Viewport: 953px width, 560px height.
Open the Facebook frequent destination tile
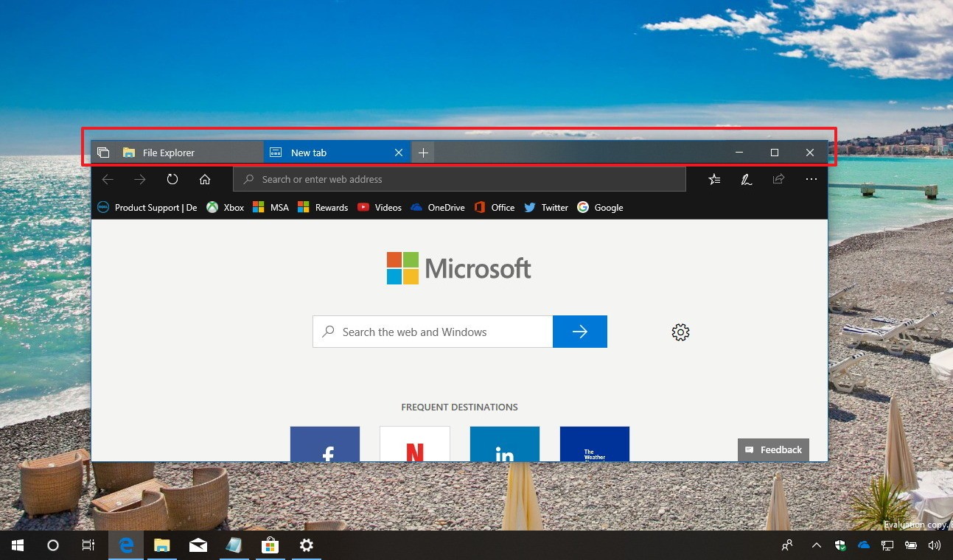(325, 444)
